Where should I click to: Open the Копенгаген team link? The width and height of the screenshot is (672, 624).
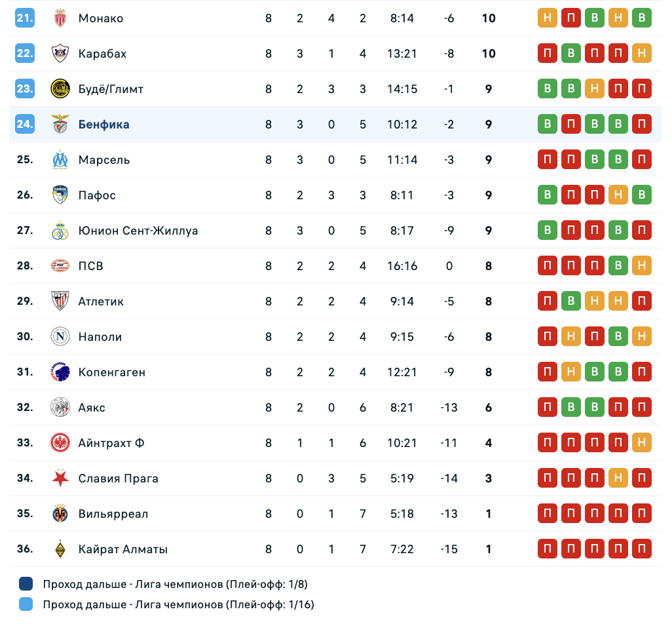pos(111,372)
